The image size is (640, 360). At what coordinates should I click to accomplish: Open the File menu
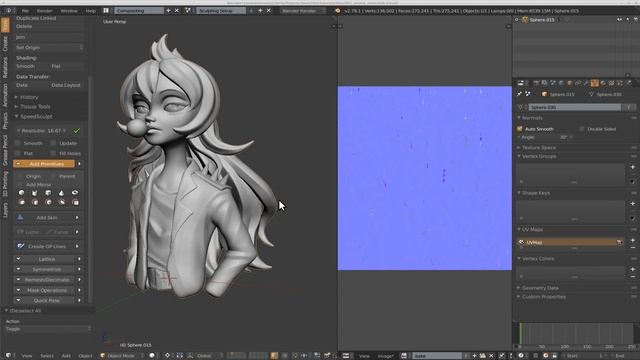(x=25, y=11)
